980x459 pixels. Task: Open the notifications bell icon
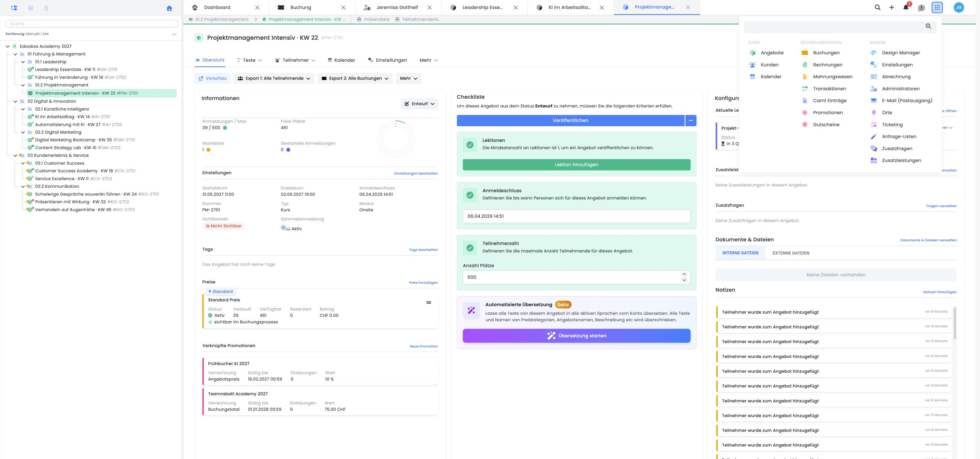click(x=906, y=7)
